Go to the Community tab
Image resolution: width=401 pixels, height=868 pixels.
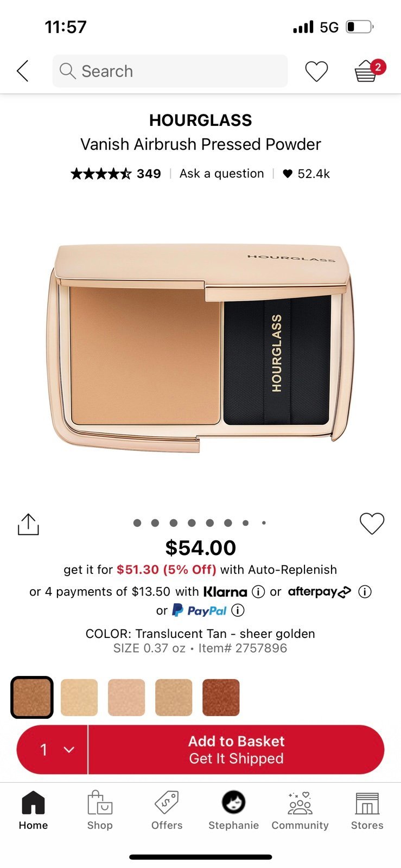click(300, 810)
